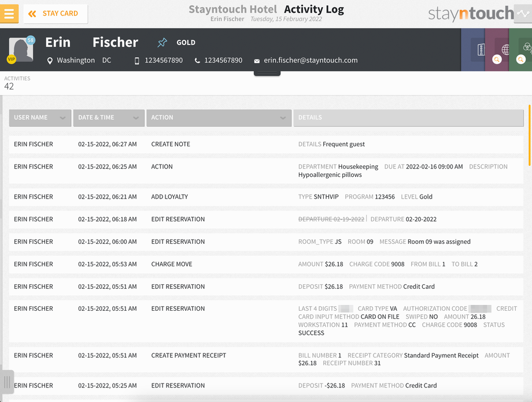This screenshot has height=402, width=532.
Task: Select the CREATE NOTE activity row
Action: tap(266, 144)
